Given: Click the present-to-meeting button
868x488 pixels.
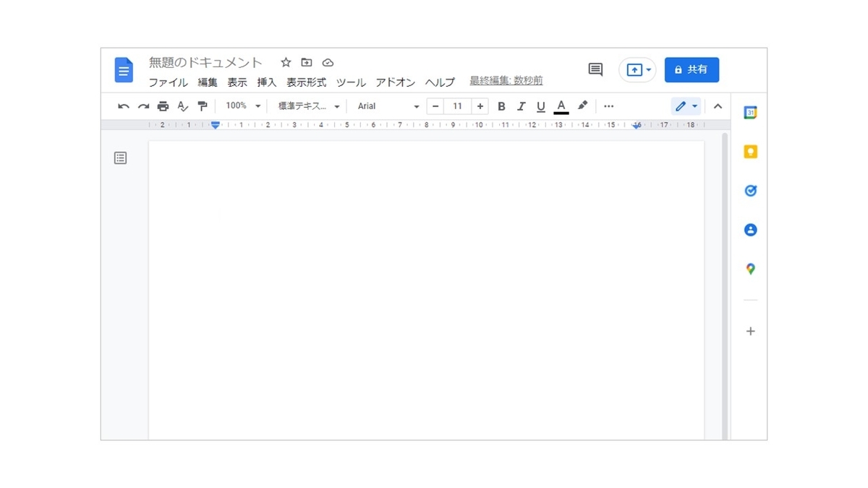Looking at the screenshot, I should [x=637, y=70].
